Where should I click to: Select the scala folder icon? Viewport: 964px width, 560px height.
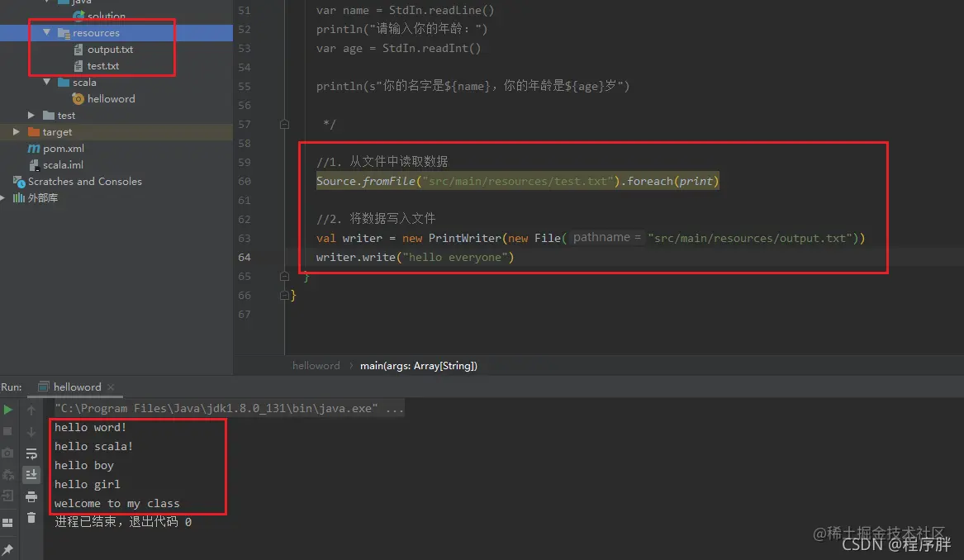(x=64, y=82)
